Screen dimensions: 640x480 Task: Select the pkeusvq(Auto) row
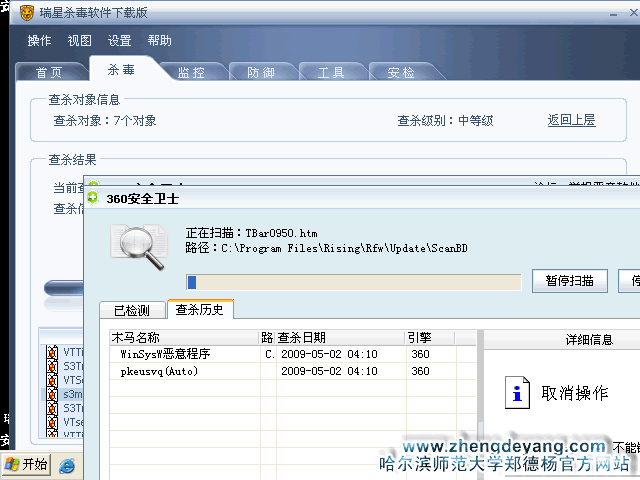pyautogui.click(x=293, y=371)
